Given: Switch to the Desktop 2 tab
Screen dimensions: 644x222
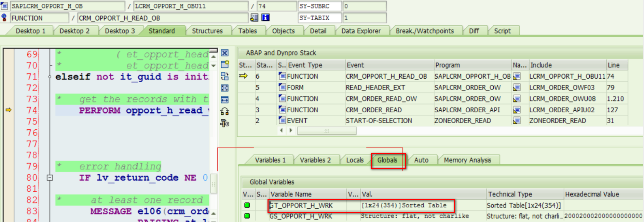Looking at the screenshot, I should 74,31.
